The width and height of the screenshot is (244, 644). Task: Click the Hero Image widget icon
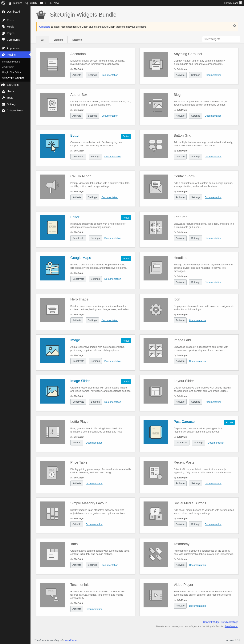tap(52, 309)
